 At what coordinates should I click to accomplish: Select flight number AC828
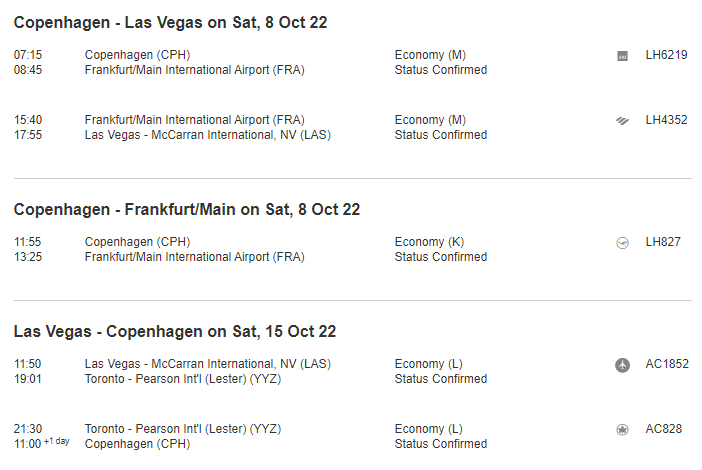point(664,429)
